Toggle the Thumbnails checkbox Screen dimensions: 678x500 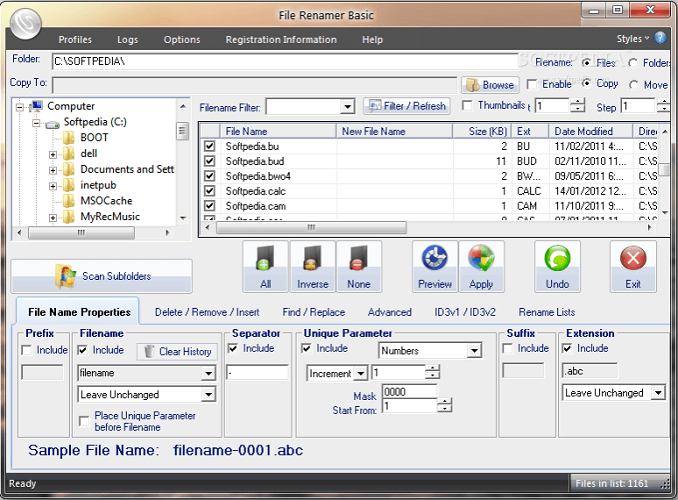coord(468,105)
